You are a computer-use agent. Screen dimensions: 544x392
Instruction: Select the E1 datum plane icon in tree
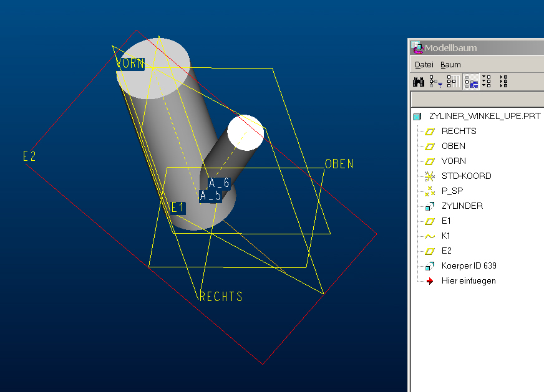(430, 221)
